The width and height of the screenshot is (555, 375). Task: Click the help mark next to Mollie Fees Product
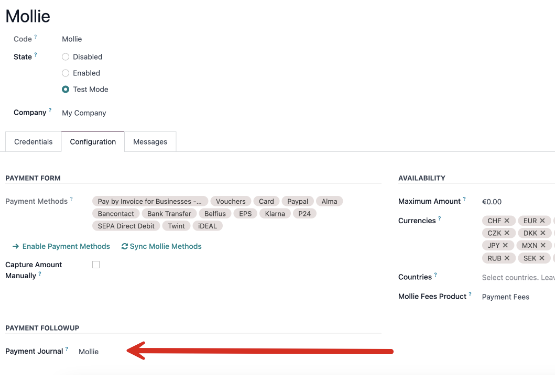click(470, 294)
